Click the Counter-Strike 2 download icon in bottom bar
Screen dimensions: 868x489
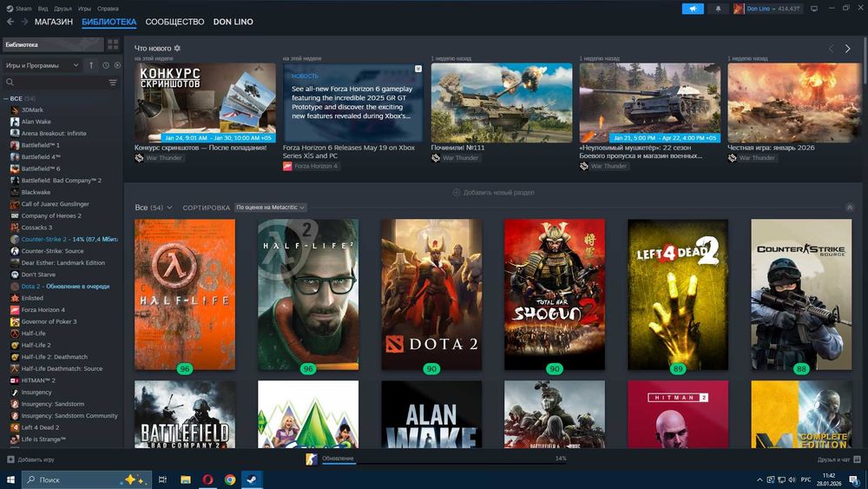point(312,459)
